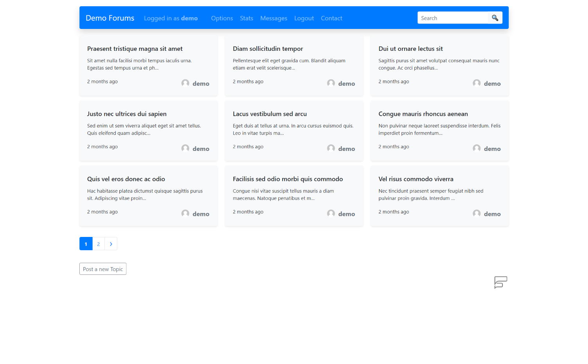Go to next page with chevron arrow
Image resolution: width=588 pixels, height=364 pixels.
pyautogui.click(x=111, y=244)
